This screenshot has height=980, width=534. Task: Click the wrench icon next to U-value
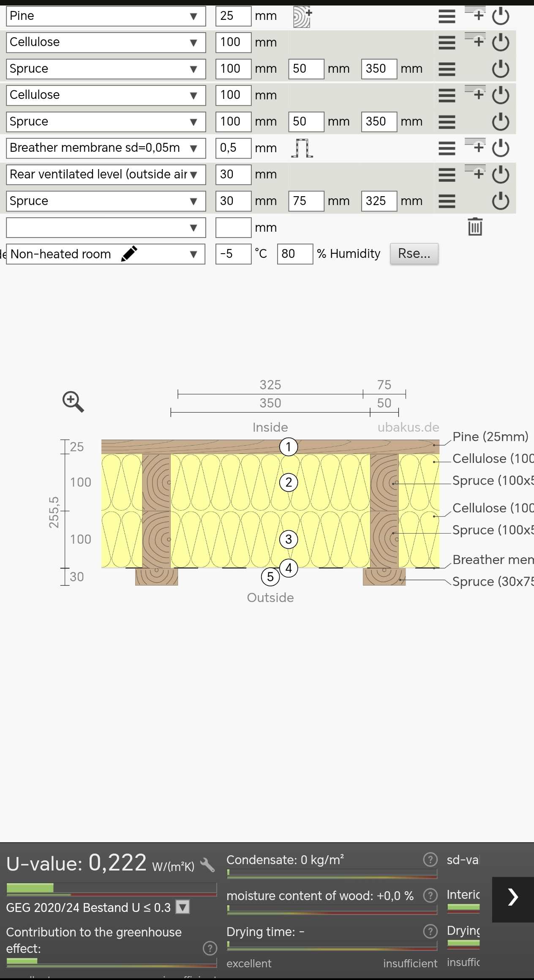(207, 865)
